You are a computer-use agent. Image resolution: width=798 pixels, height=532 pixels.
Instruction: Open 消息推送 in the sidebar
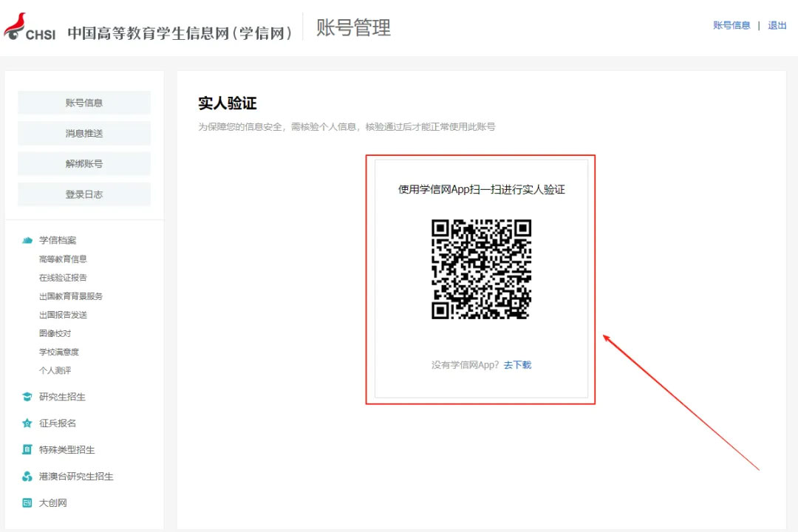84,134
